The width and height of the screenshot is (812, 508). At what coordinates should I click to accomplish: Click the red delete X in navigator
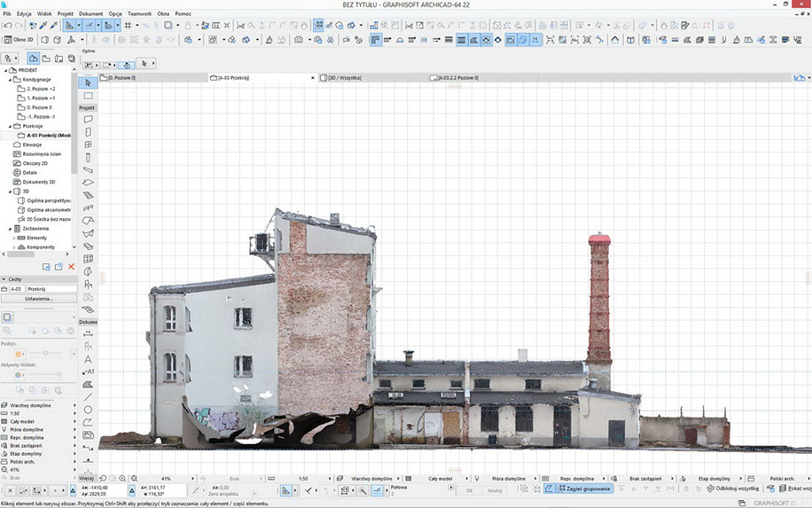(x=71, y=266)
